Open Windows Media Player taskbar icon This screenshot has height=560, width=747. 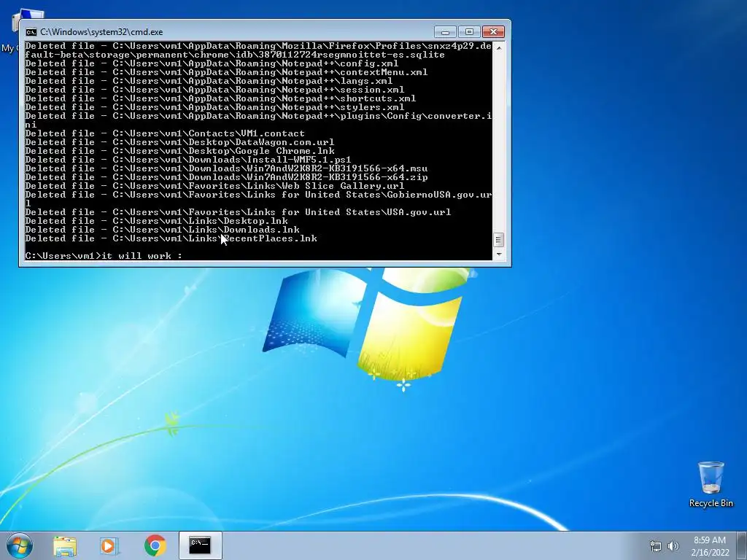coord(109,545)
